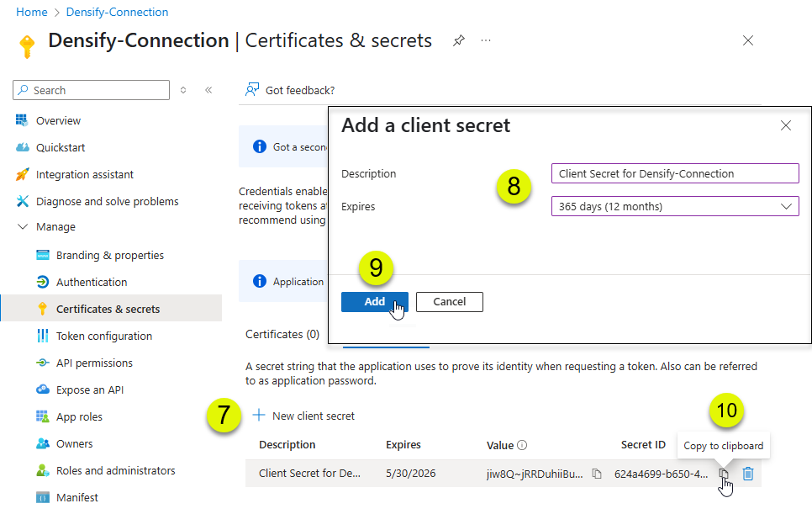Image resolution: width=812 pixels, height=514 pixels.
Task: Collapse the sidebar menu with double chevron
Action: pos(208,90)
